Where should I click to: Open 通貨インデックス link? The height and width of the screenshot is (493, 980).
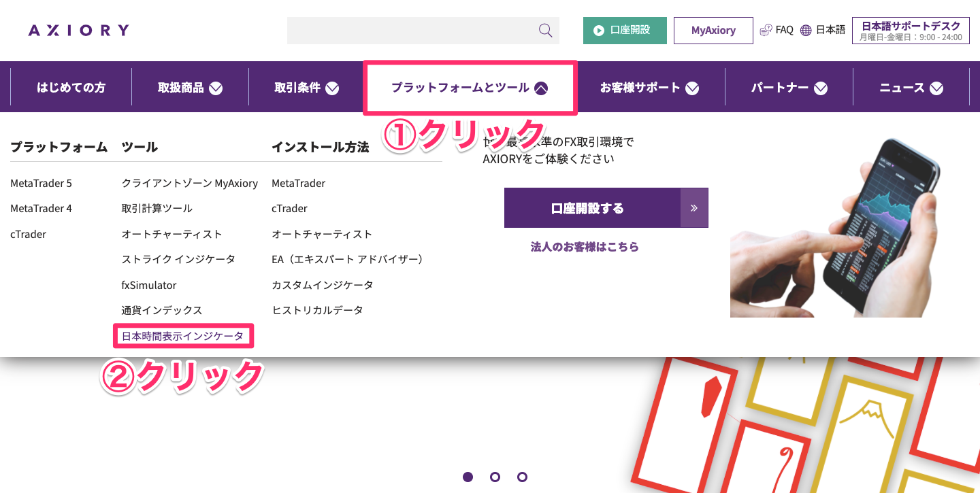click(162, 310)
